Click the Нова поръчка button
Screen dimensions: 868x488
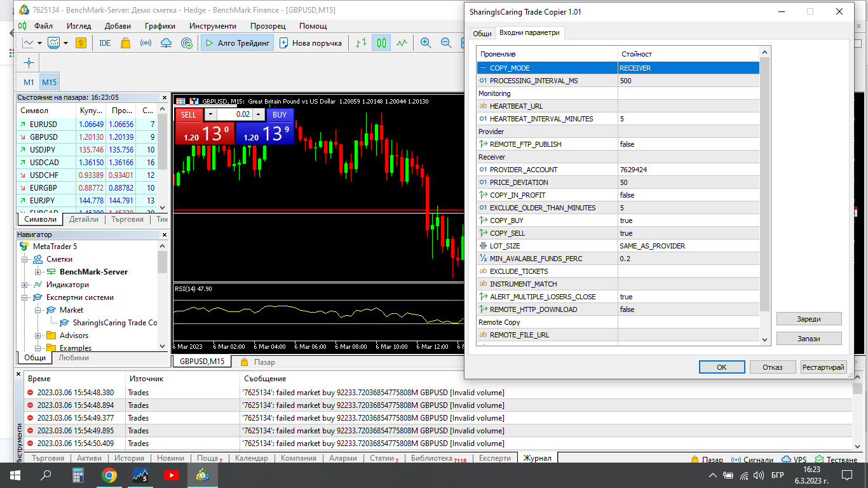(311, 43)
